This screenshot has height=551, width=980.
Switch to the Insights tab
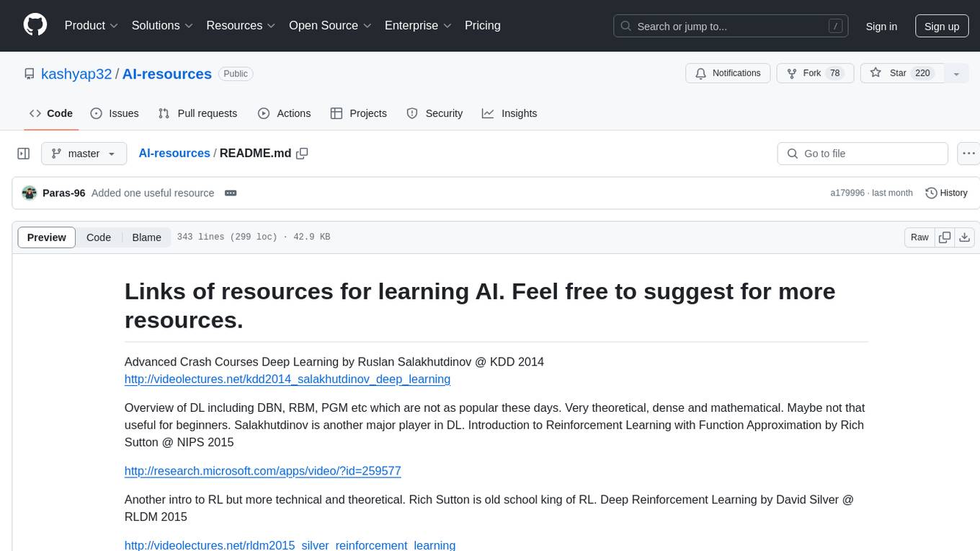(x=509, y=113)
